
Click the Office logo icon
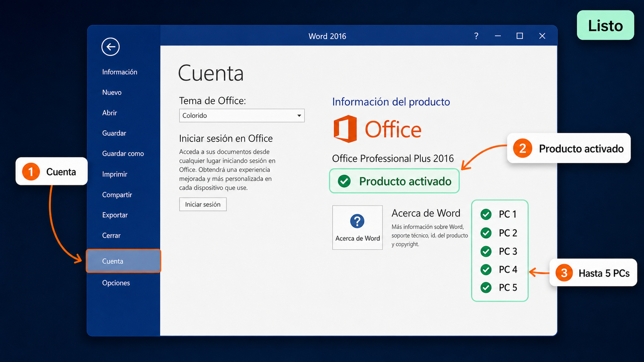pos(345,129)
